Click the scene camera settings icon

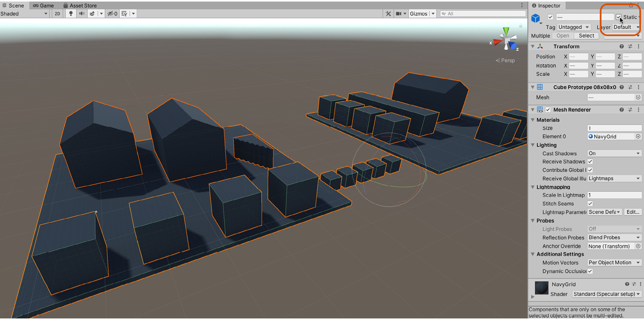[398, 14]
